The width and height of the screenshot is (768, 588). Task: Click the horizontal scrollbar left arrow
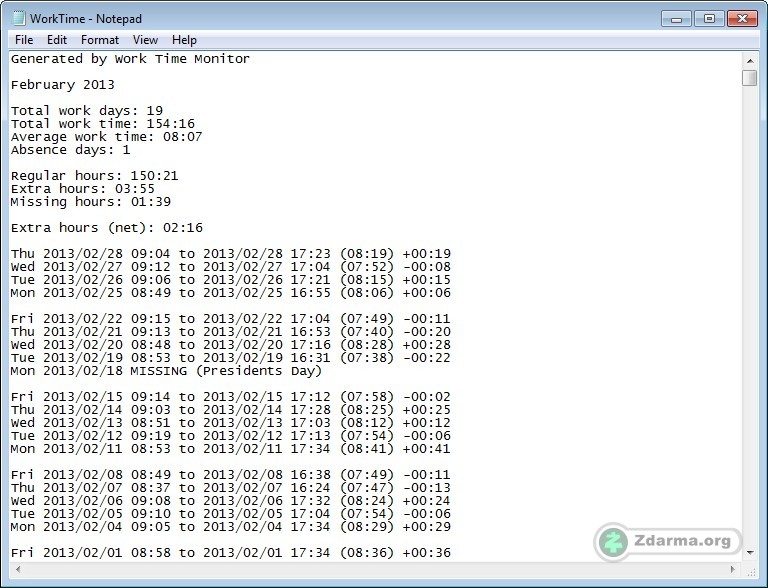click(x=18, y=569)
